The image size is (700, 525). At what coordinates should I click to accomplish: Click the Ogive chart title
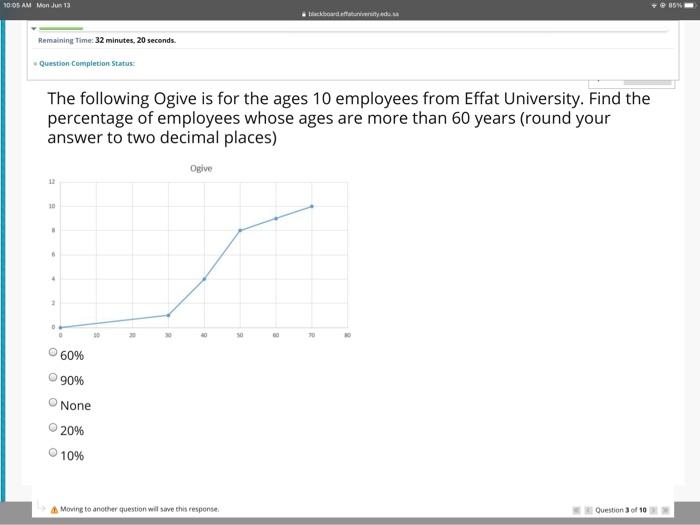[201, 168]
